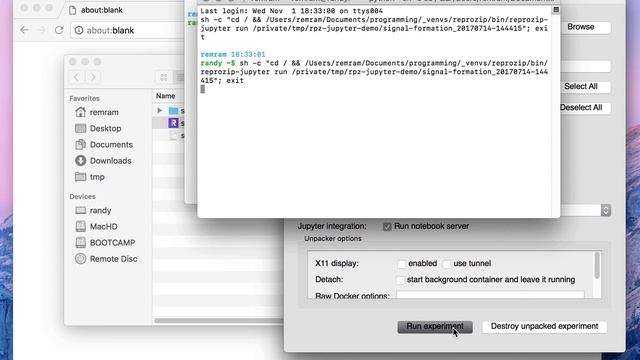Click Finder forward navigation arrow
Image resolution: width=640 pixels, height=360 pixels.
[93, 77]
